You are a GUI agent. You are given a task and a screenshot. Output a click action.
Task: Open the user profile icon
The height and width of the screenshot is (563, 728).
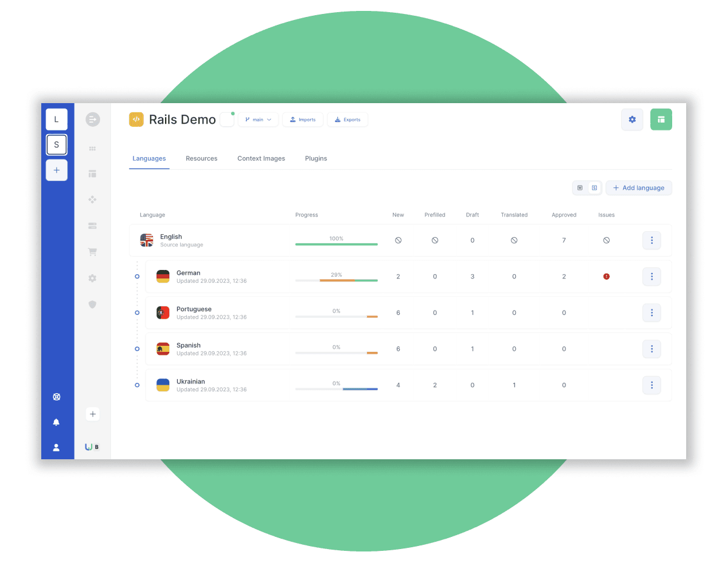(x=56, y=448)
